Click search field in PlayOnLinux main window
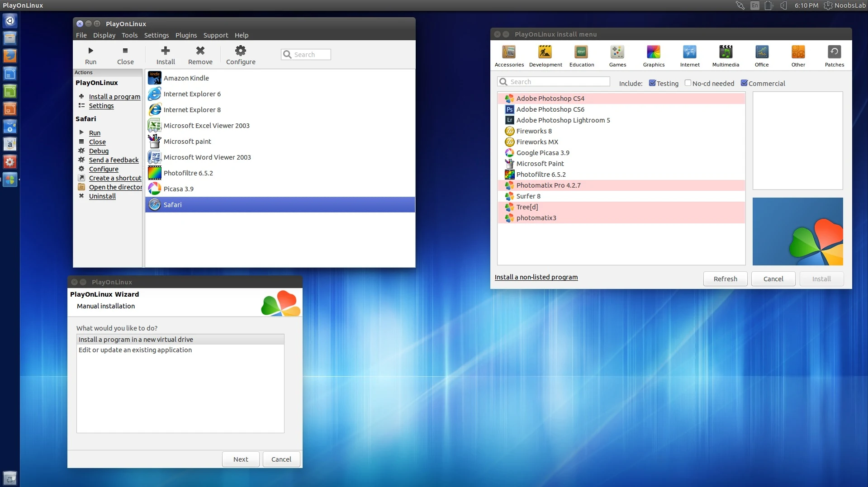 (x=306, y=55)
